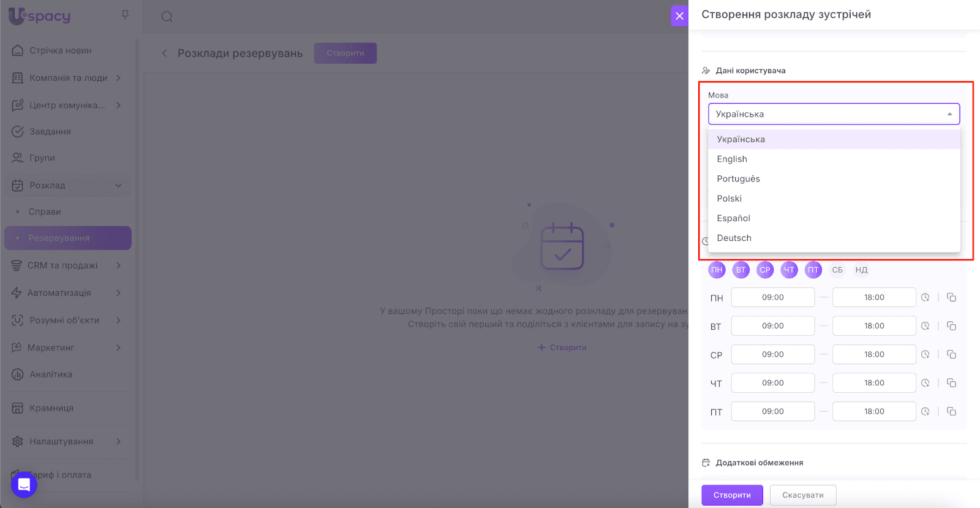Click the Скасувати button
Viewport: 980px width, 508px height.
802,495
